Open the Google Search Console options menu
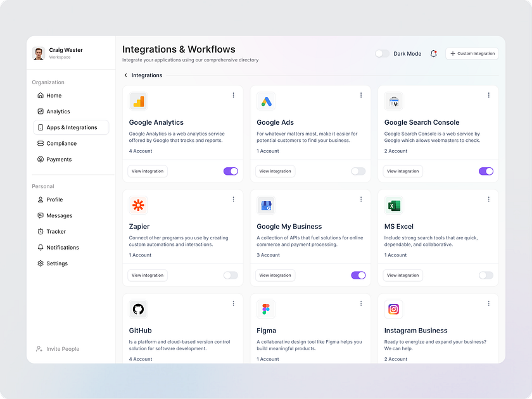 tap(488, 95)
